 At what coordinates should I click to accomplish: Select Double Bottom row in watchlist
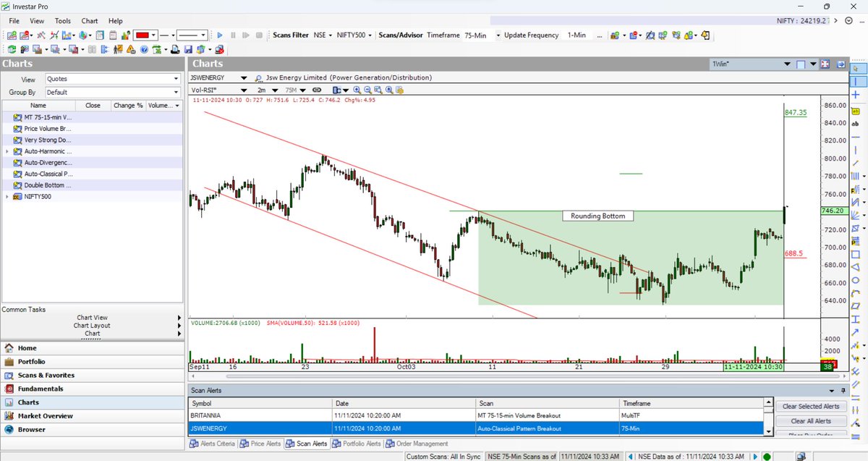(x=93, y=185)
